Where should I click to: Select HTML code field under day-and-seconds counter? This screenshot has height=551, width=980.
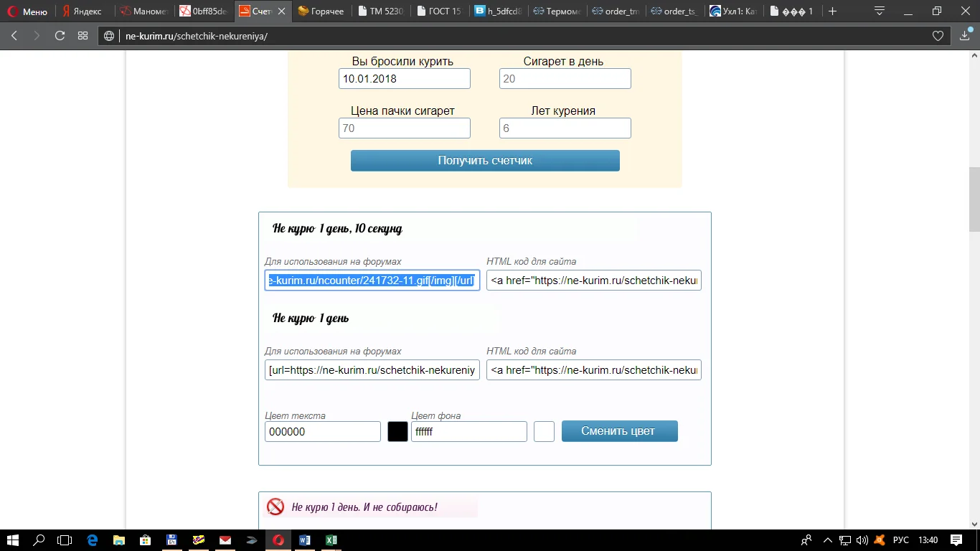594,281
